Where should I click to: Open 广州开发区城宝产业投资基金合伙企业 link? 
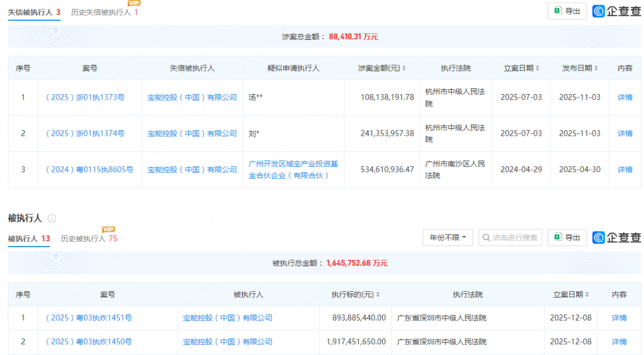click(293, 169)
